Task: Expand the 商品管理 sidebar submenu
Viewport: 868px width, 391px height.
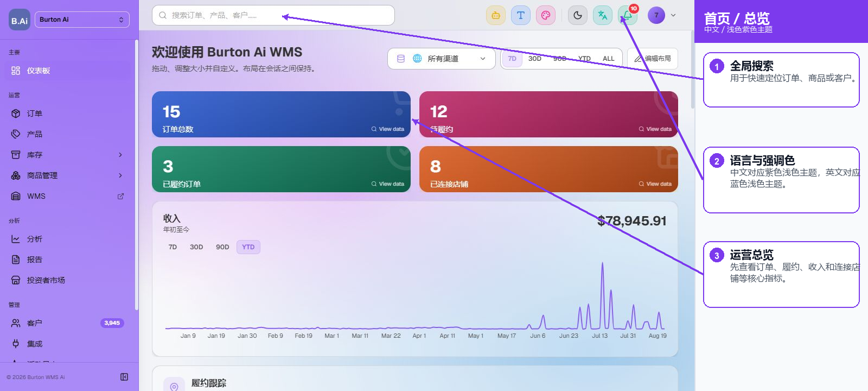Action: [67, 175]
